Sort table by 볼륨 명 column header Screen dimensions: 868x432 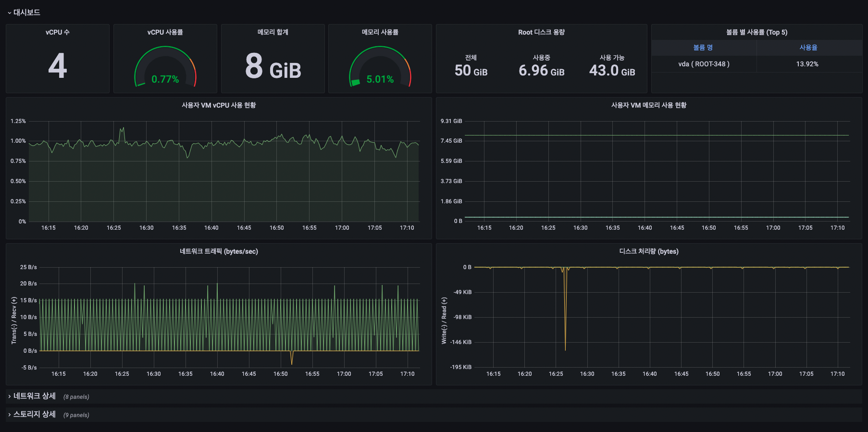pyautogui.click(x=703, y=48)
